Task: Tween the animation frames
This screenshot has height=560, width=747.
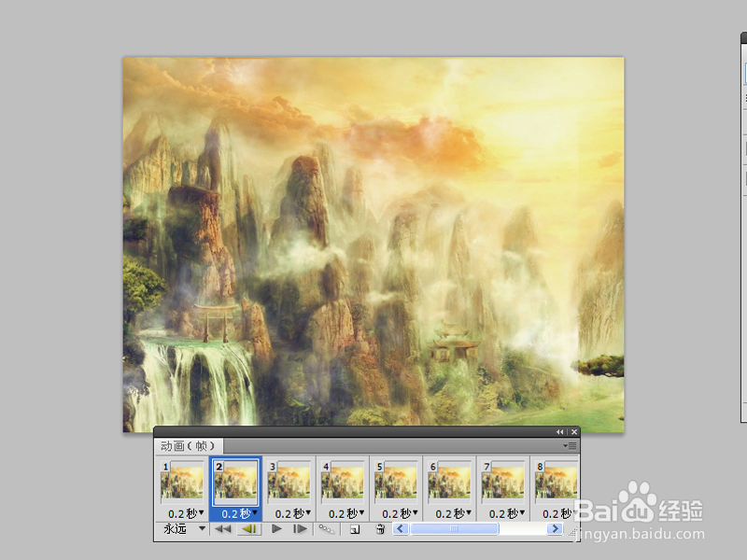Action: click(x=326, y=529)
